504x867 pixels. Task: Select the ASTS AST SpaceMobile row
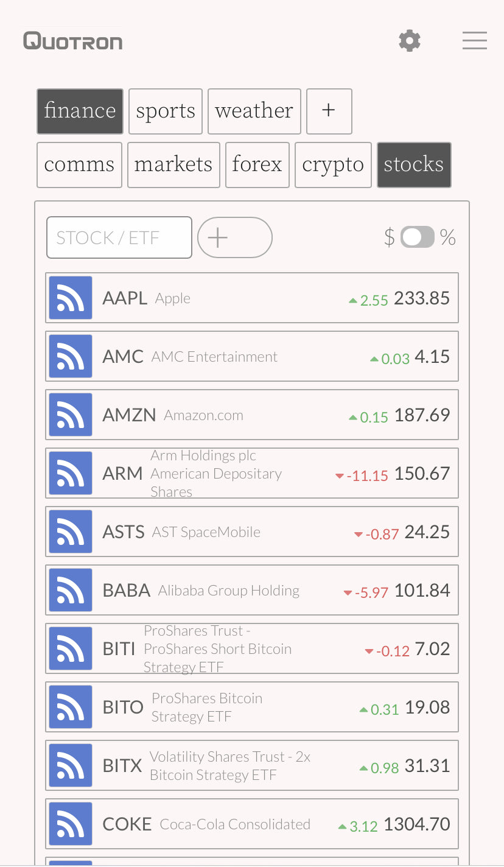point(252,532)
